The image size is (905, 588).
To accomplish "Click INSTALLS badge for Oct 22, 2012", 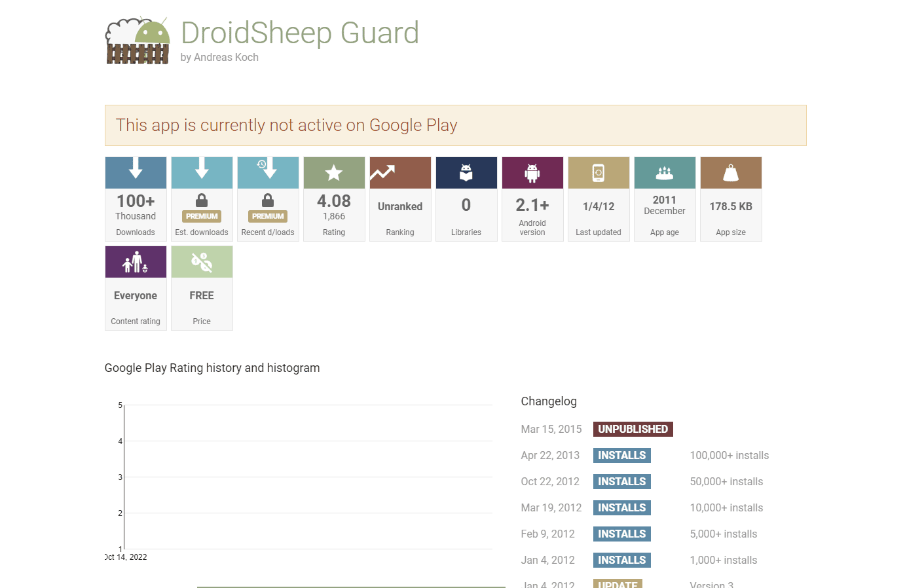I will (x=622, y=481).
